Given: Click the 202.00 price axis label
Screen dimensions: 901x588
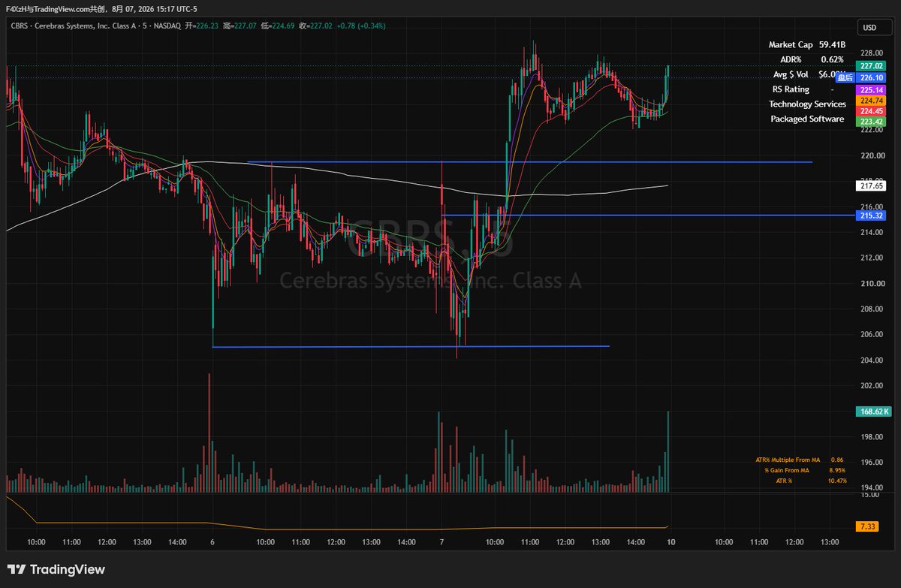Looking at the screenshot, I should click(871, 386).
